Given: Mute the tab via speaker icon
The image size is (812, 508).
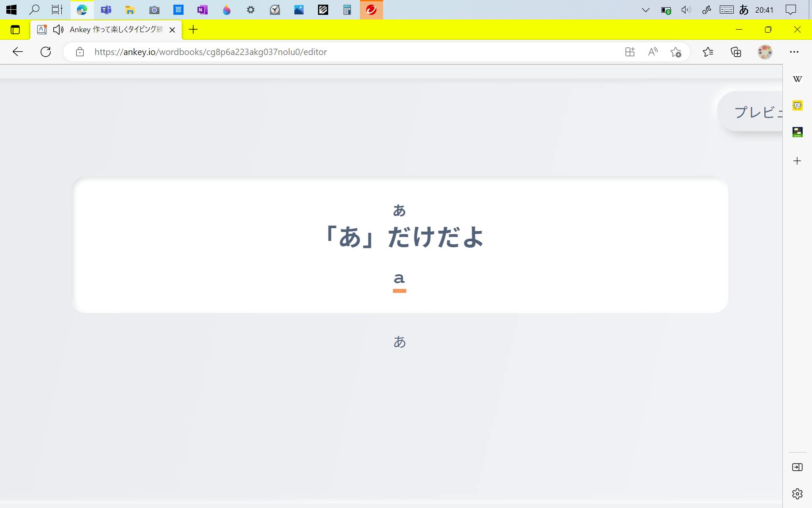Looking at the screenshot, I should pyautogui.click(x=58, y=30).
